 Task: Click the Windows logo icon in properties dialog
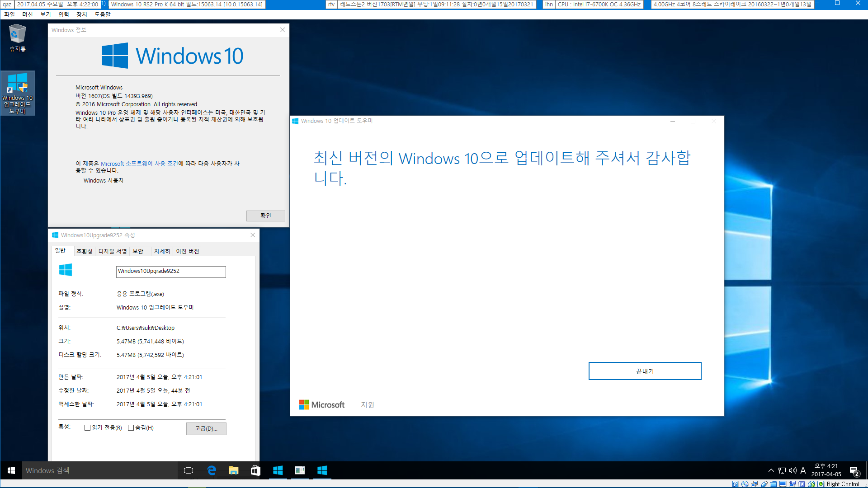[66, 270]
